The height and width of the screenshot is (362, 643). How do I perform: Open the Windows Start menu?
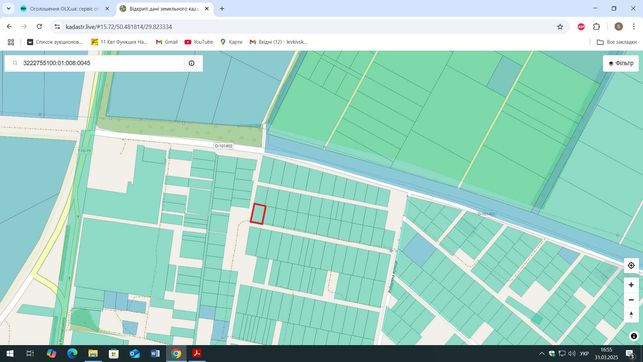10,353
